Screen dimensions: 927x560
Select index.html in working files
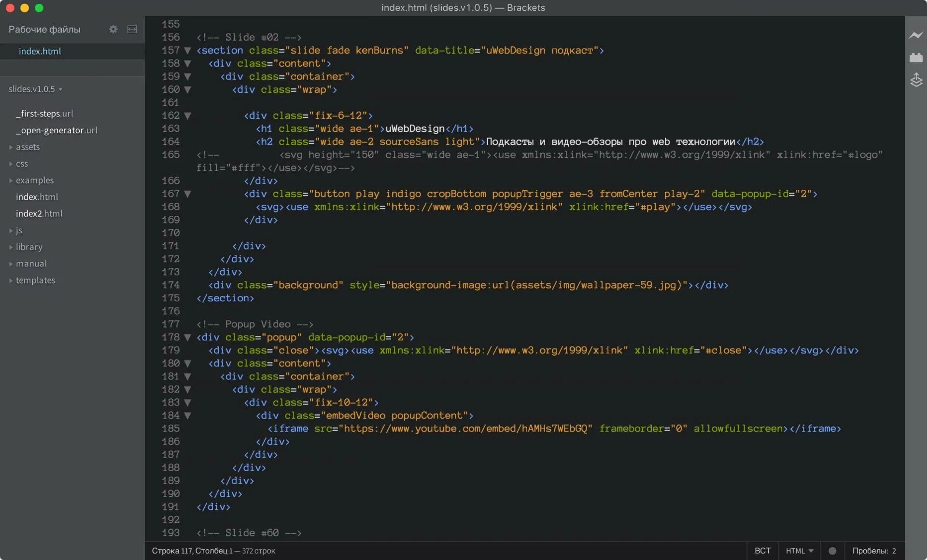39,50
